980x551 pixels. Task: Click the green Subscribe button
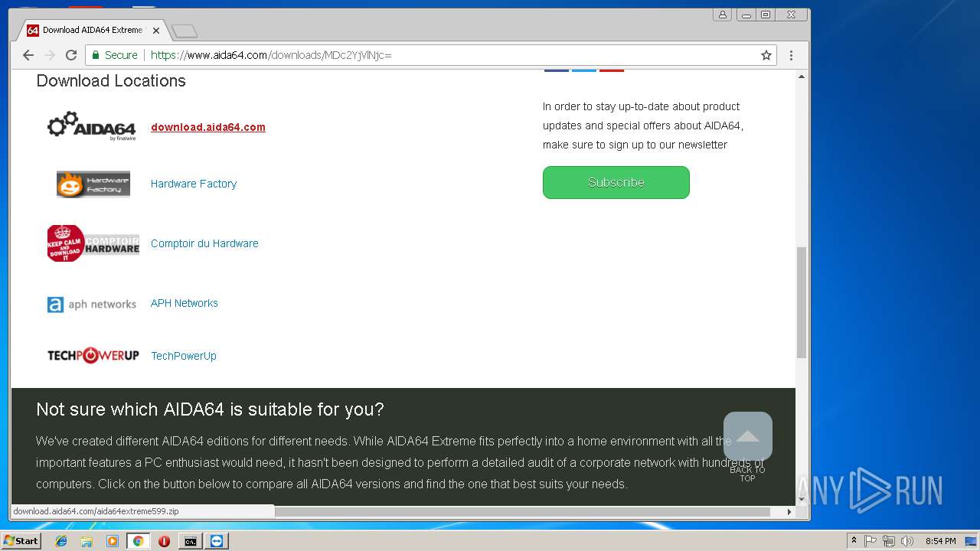[x=616, y=182]
